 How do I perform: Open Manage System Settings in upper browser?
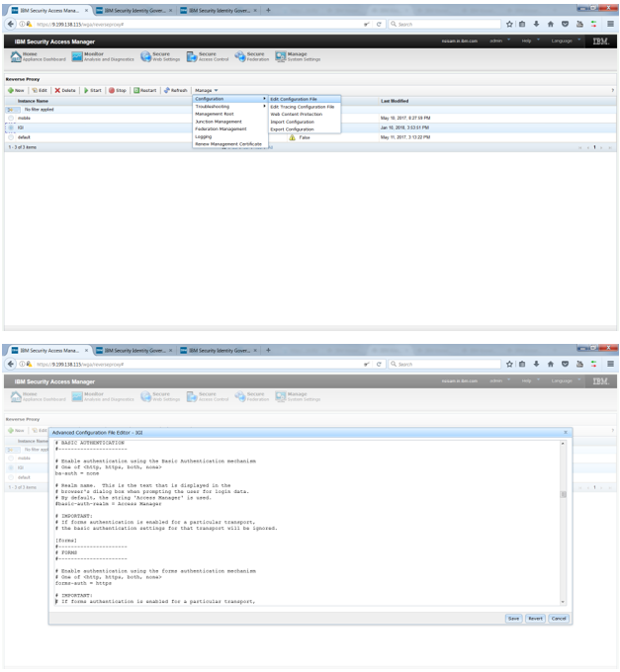click(x=298, y=56)
